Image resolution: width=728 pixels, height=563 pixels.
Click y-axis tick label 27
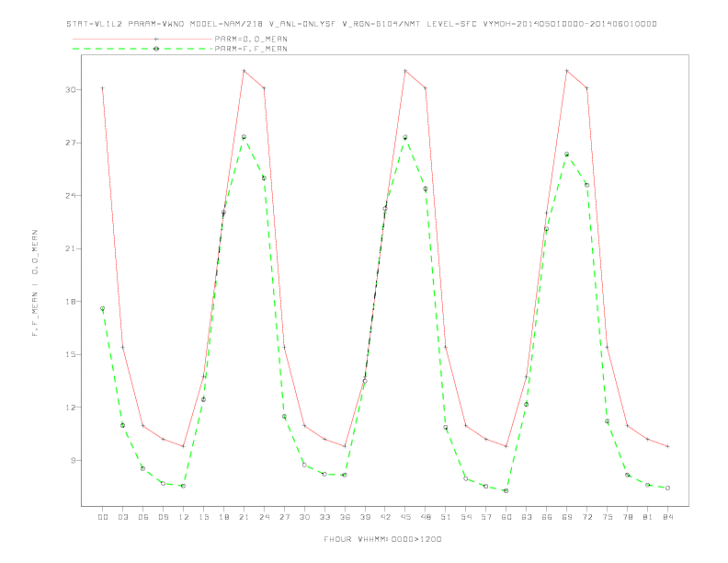[x=71, y=143]
